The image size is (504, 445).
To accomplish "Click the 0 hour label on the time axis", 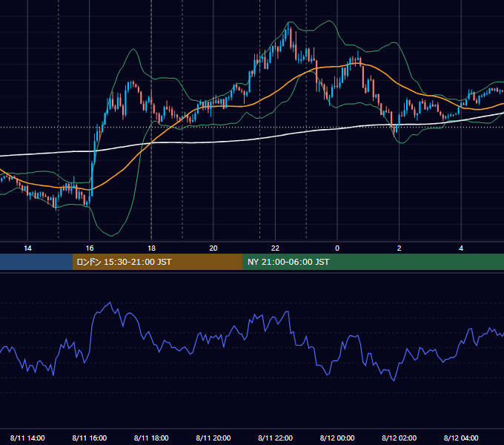I will [x=337, y=248].
